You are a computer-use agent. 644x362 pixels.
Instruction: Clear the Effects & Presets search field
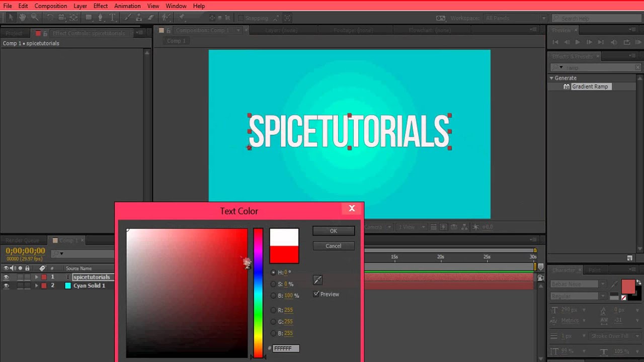click(638, 67)
